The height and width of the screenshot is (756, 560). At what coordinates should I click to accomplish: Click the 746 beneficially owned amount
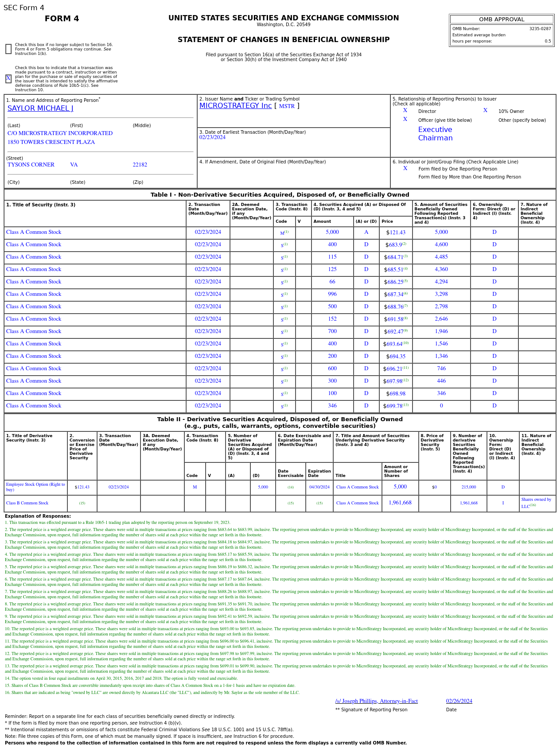tap(441, 368)
